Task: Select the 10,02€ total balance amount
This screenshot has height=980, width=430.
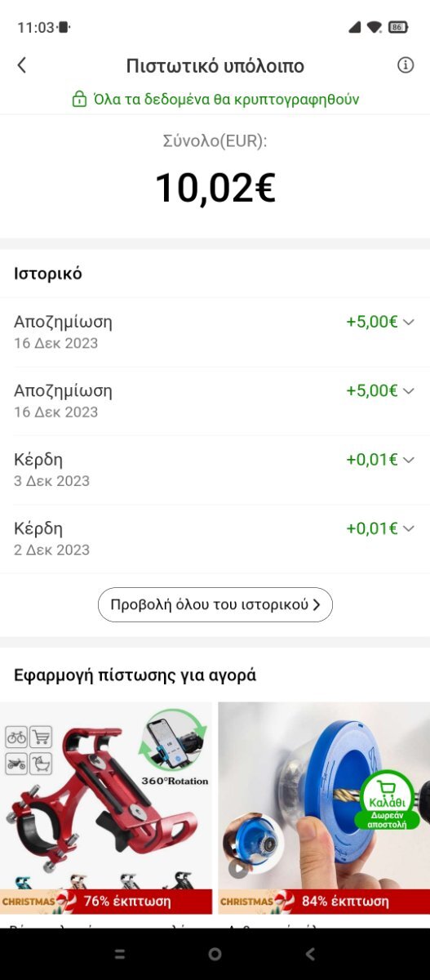Action: click(x=215, y=188)
